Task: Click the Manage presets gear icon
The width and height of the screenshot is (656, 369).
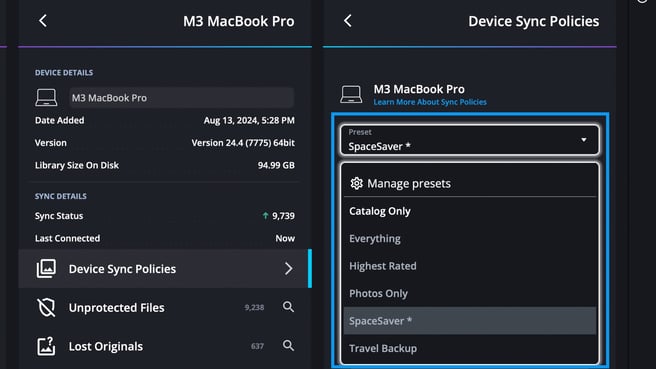Action: pos(356,183)
